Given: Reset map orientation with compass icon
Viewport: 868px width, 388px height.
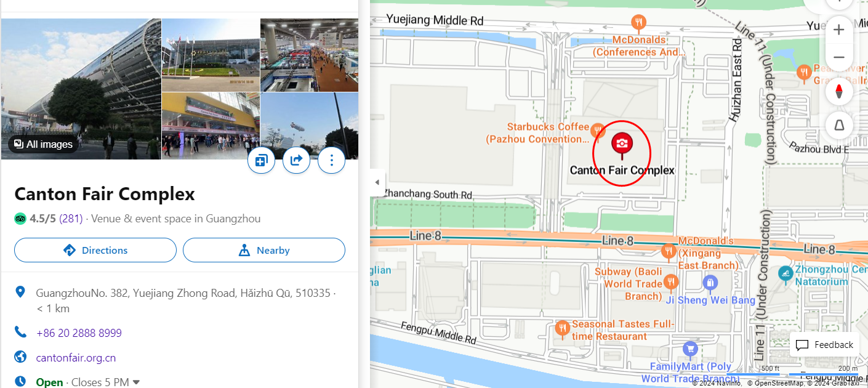Looking at the screenshot, I should [838, 92].
